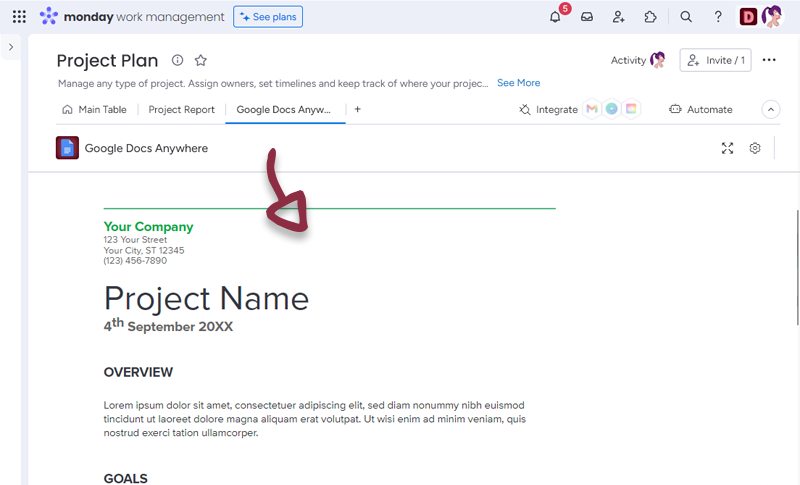The width and height of the screenshot is (800, 485).
Task: Click the search magnifier icon
Action: [686, 17]
